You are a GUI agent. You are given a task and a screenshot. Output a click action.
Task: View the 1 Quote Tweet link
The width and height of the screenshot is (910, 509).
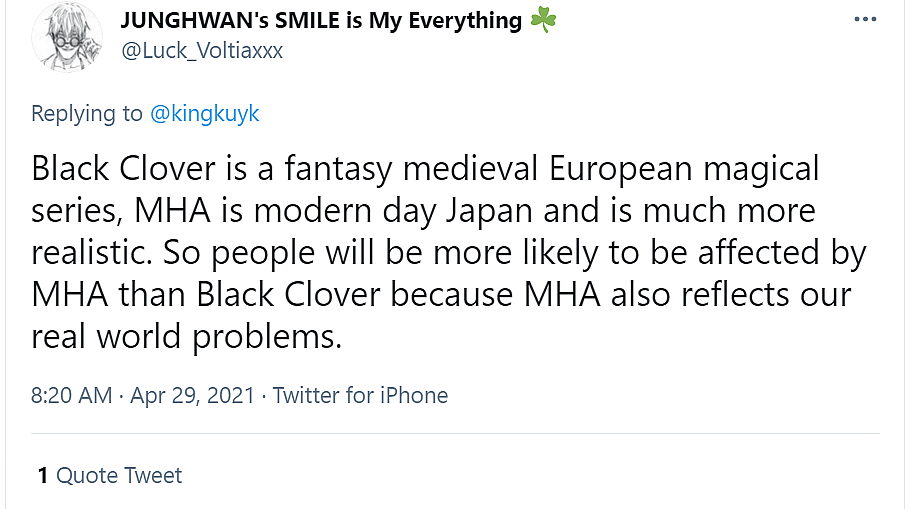110,475
